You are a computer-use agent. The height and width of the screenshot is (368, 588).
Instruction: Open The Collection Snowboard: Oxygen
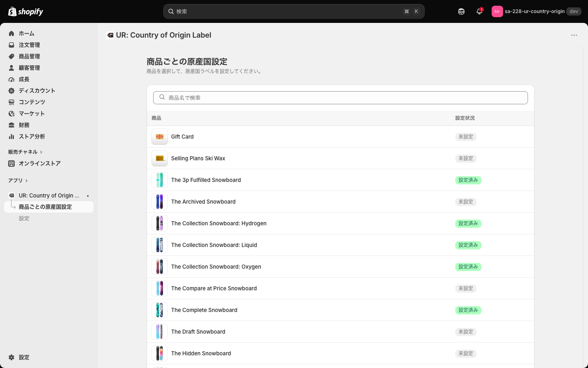tap(341, 267)
